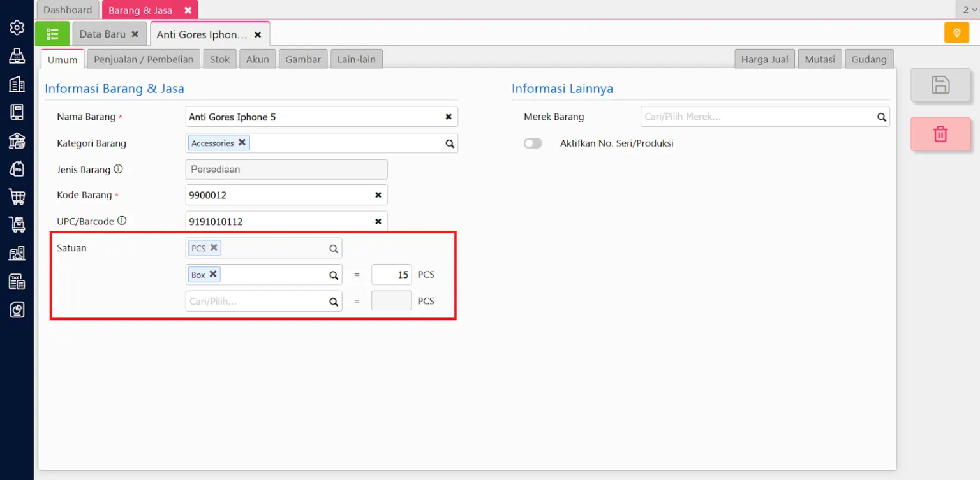Open the pie chart report sidebar icon

pyautogui.click(x=17, y=310)
